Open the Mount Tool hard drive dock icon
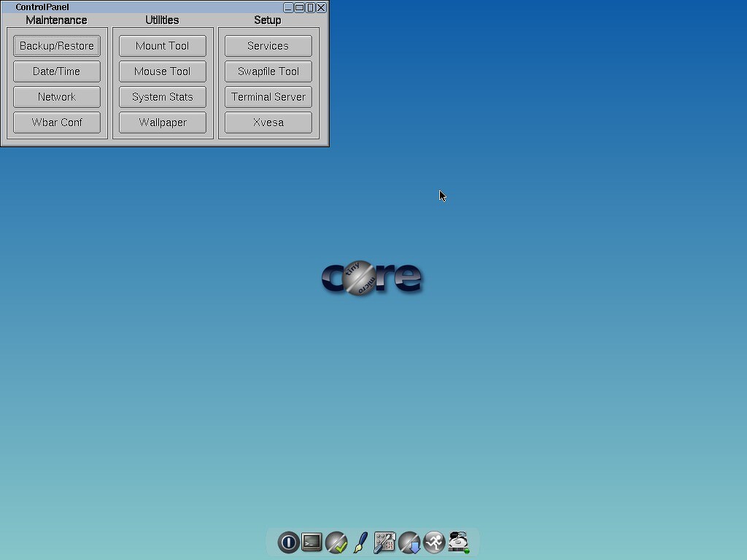The width and height of the screenshot is (747, 560). point(458,542)
